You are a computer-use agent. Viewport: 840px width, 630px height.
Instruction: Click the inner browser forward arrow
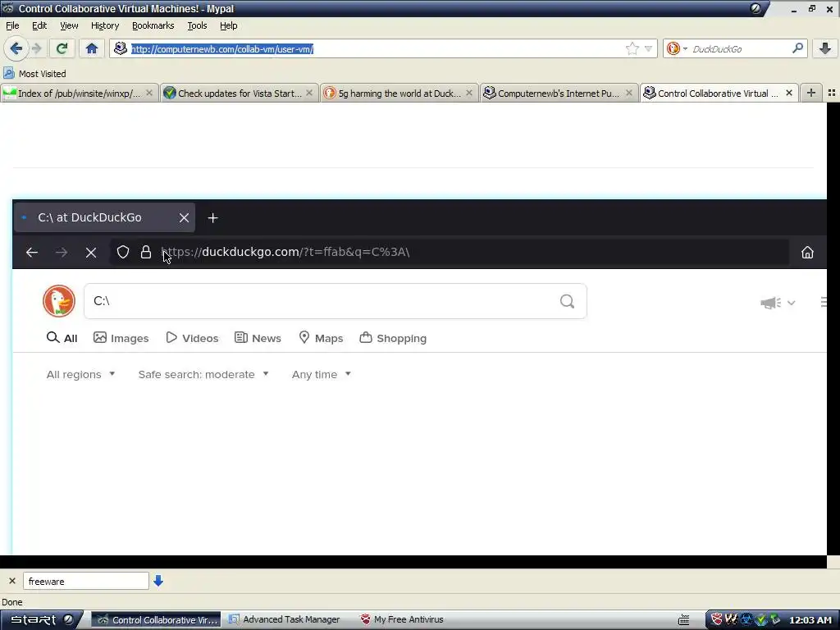click(62, 252)
